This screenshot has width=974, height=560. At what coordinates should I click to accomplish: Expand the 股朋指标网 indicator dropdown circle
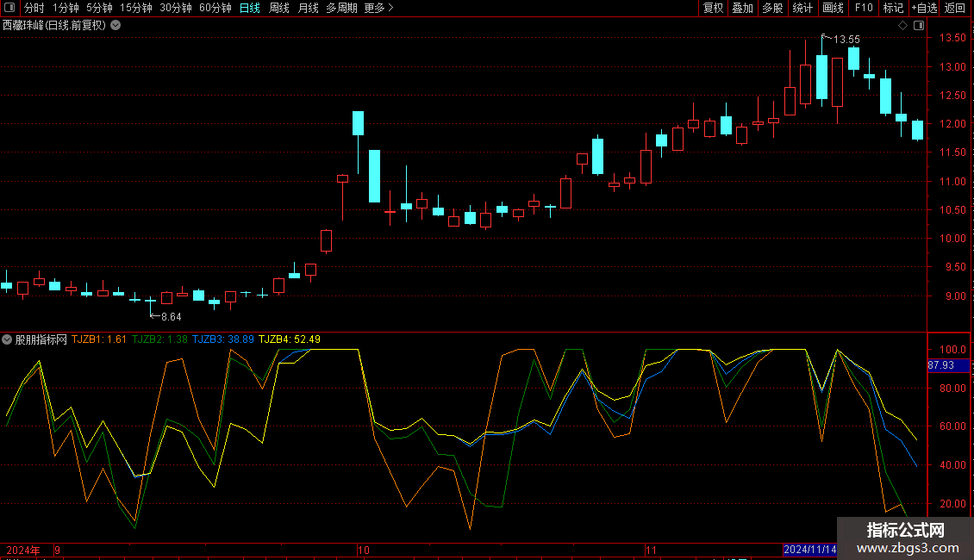(7, 339)
